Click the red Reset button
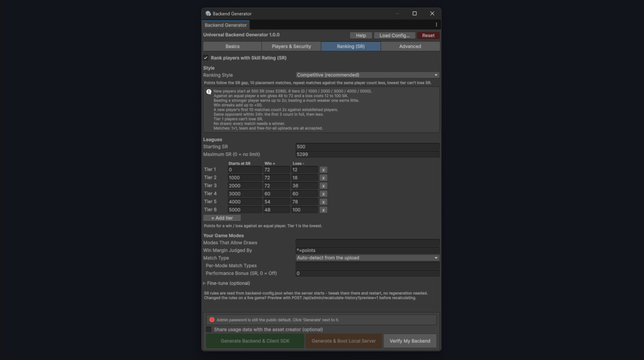The image size is (644, 360). [x=428, y=35]
